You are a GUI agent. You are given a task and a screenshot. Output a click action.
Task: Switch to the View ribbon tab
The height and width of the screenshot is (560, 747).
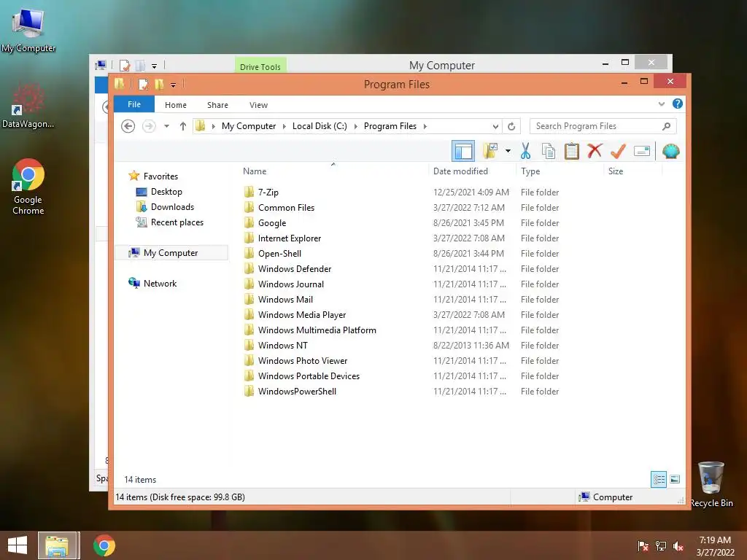[258, 105]
